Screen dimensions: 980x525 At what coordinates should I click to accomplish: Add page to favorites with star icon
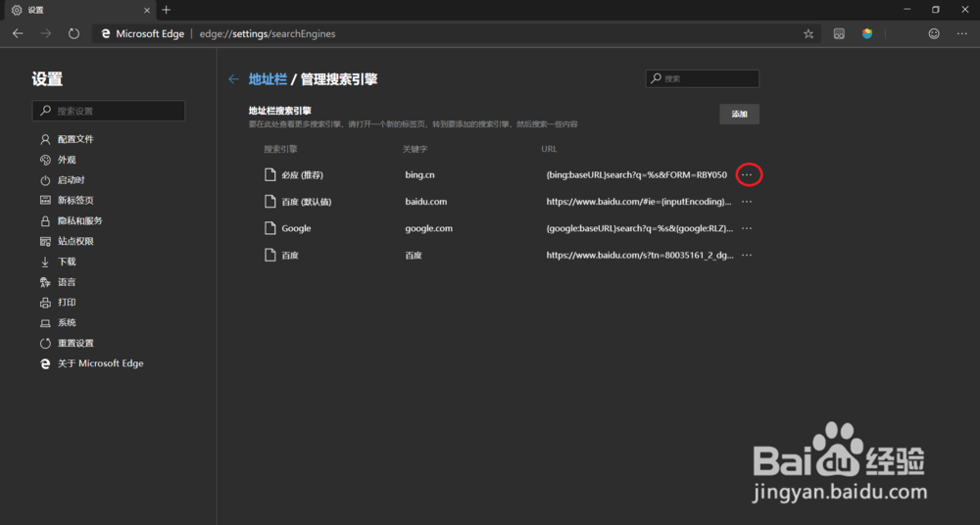coord(808,33)
